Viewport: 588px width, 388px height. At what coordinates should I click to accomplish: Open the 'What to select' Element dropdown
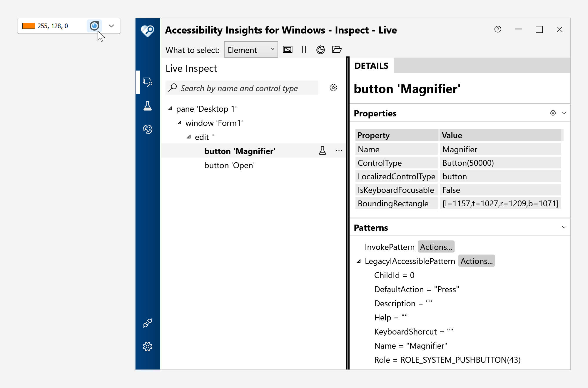click(x=251, y=50)
